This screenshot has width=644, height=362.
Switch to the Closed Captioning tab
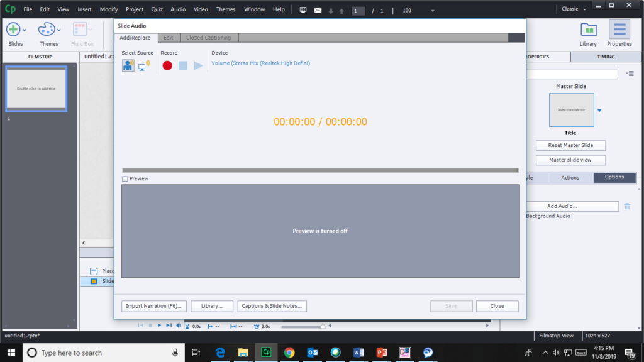(209, 38)
